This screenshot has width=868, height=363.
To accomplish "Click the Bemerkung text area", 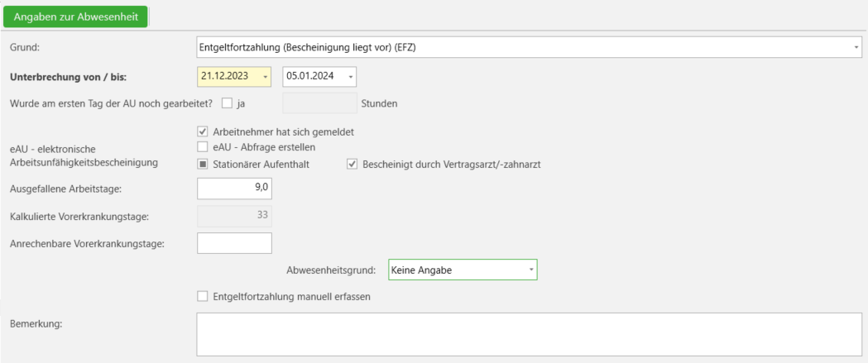I will click(530, 334).
